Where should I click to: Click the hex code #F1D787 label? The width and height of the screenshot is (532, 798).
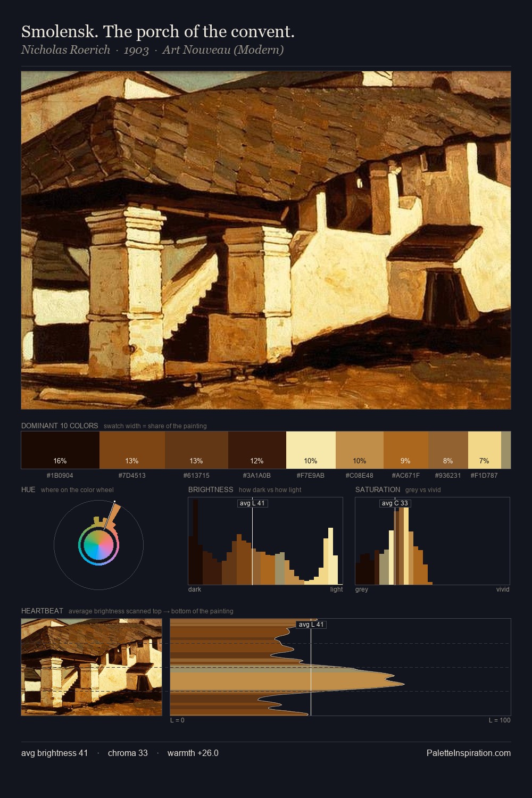[484, 476]
